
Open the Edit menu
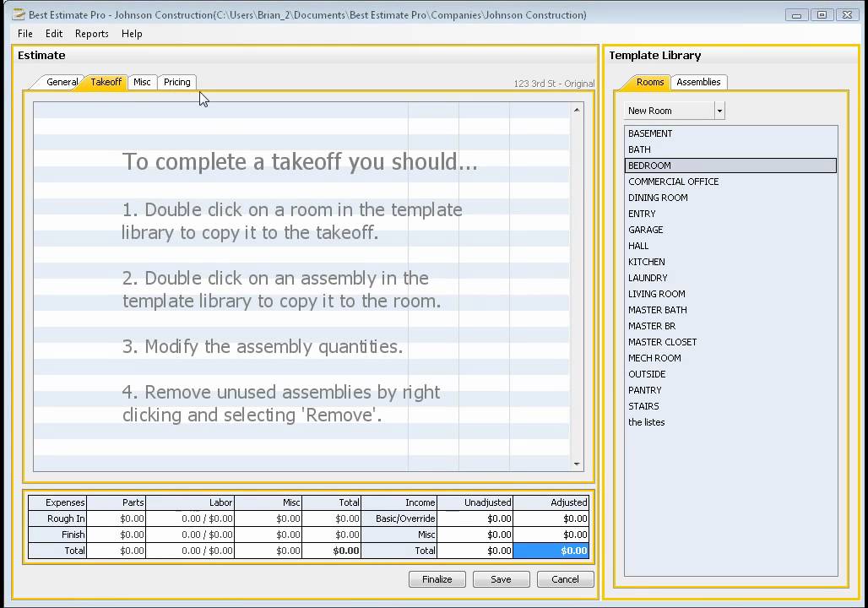pyautogui.click(x=54, y=34)
